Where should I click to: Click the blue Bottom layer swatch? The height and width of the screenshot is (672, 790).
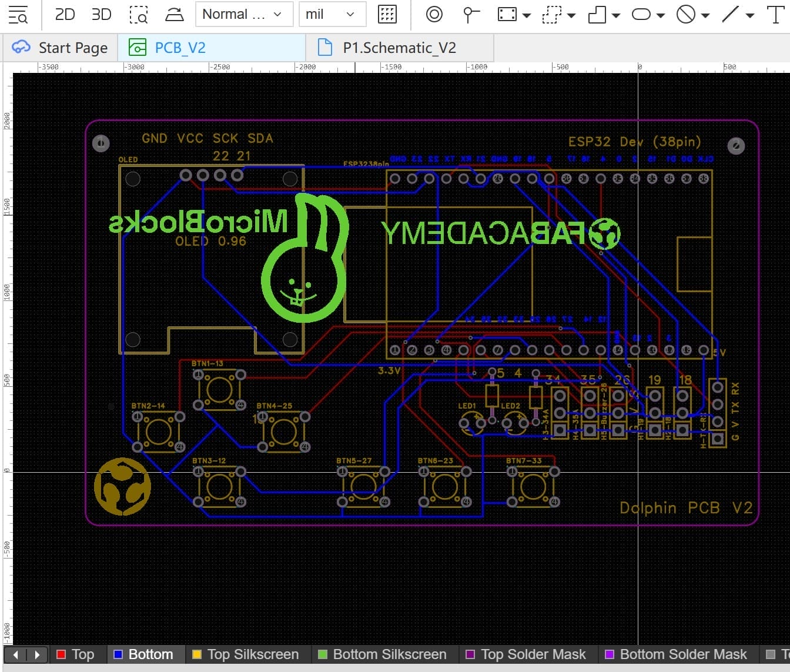118,654
